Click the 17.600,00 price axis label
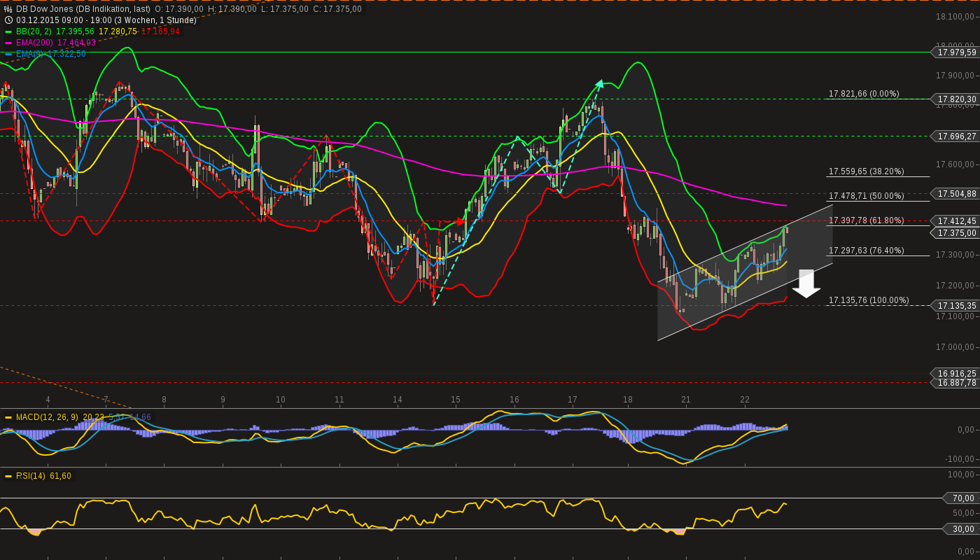 [x=956, y=165]
